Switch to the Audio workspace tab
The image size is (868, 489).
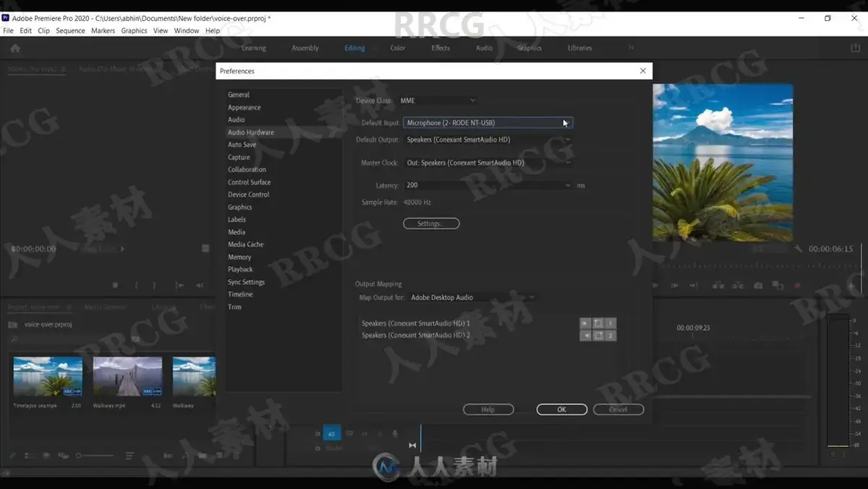coord(484,48)
